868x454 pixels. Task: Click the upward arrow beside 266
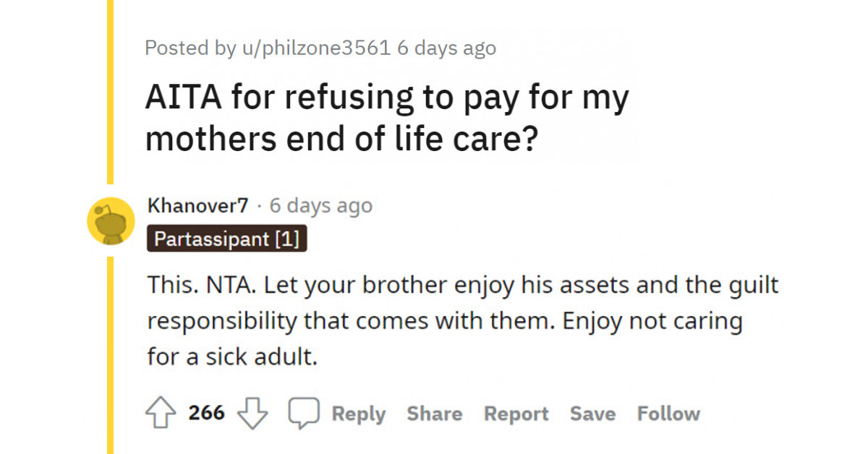[x=159, y=413]
